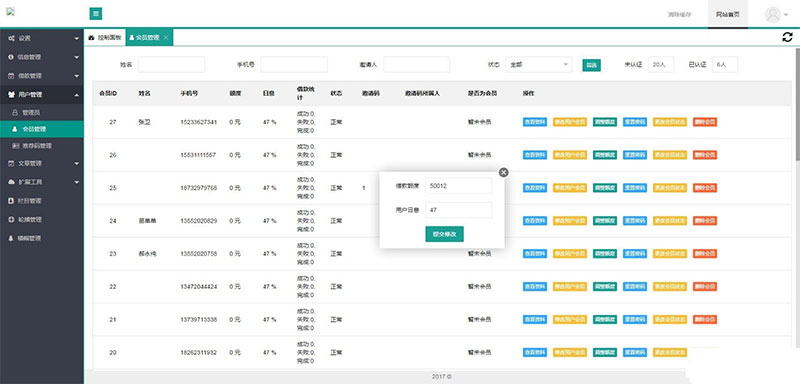Screen dimensions: 800x384
Task: Switch to the 控制面板 tab
Action: (105, 38)
